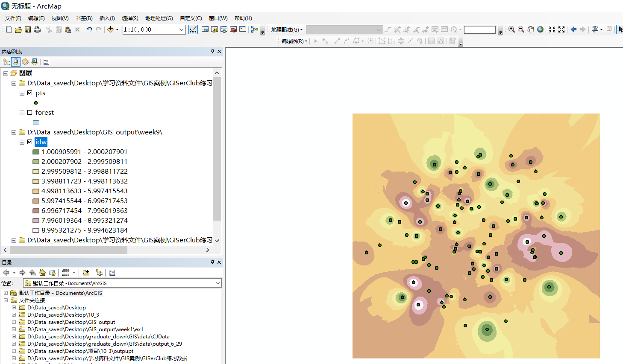
Task: Select the Pan hand tool
Action: [x=530, y=29]
